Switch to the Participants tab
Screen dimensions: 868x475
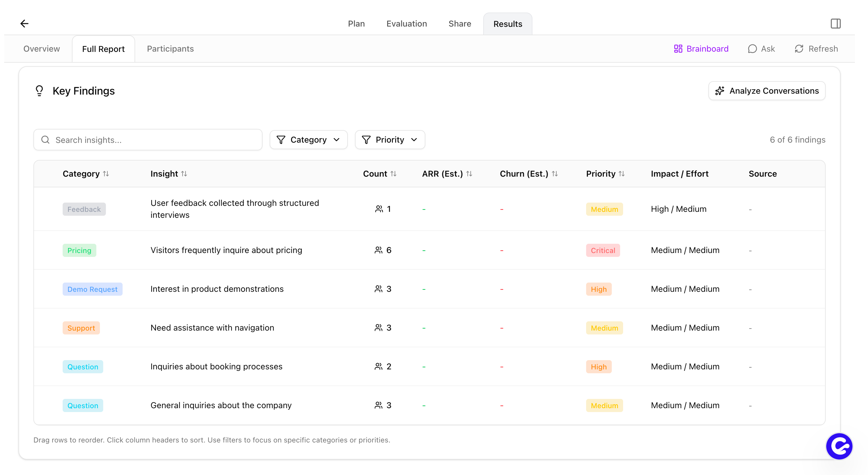point(170,49)
